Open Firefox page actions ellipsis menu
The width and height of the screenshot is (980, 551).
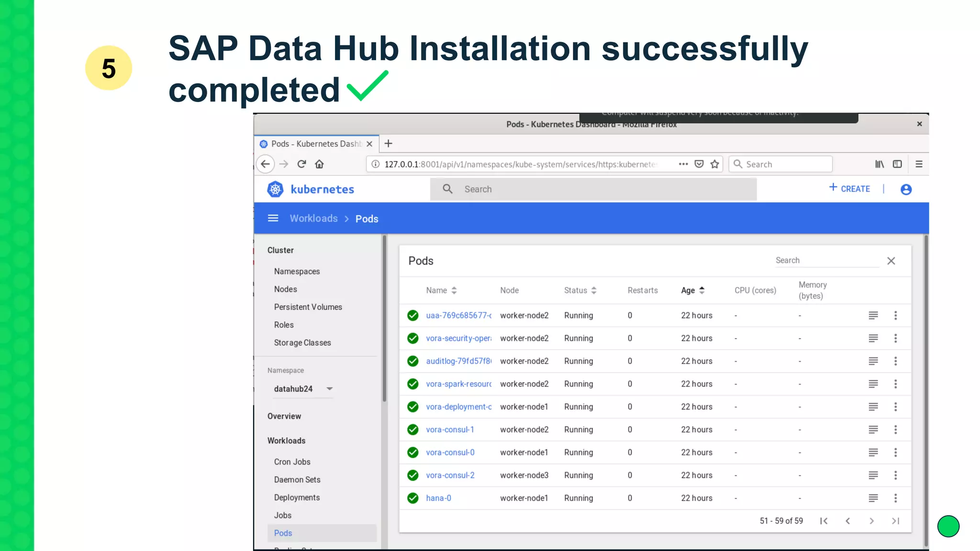[x=683, y=164]
